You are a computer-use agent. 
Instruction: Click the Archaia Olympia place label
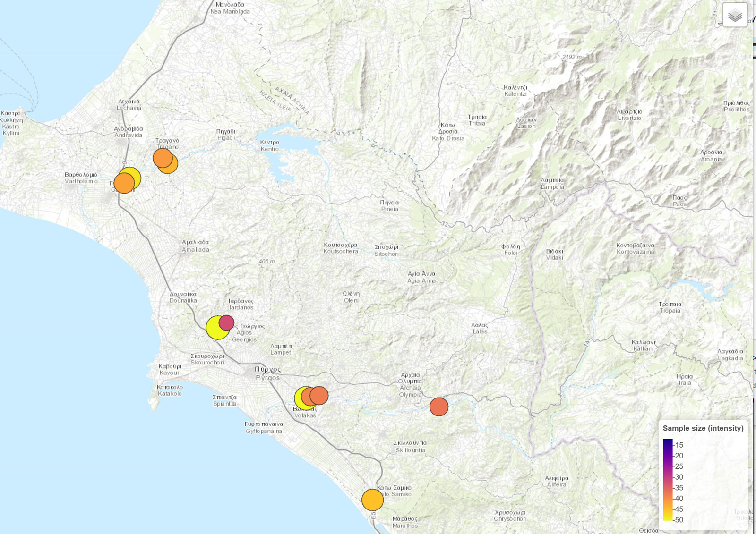coord(410,385)
